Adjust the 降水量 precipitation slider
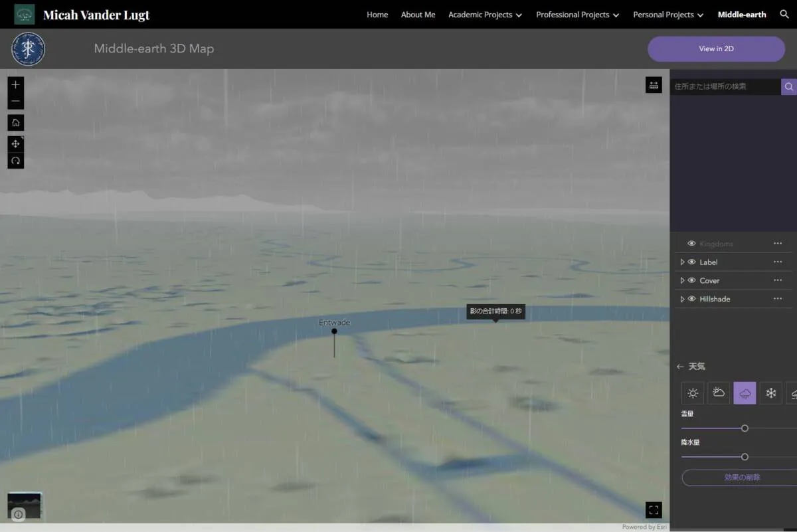 (x=745, y=457)
